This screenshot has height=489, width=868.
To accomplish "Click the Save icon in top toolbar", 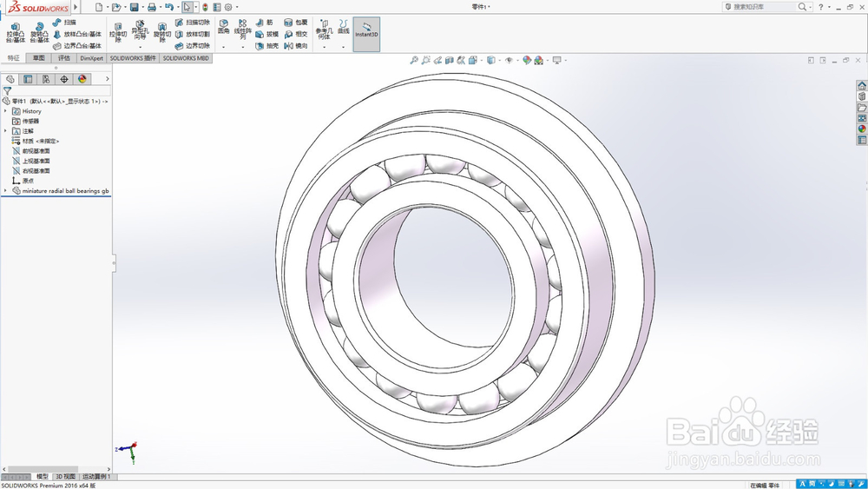I will [134, 7].
